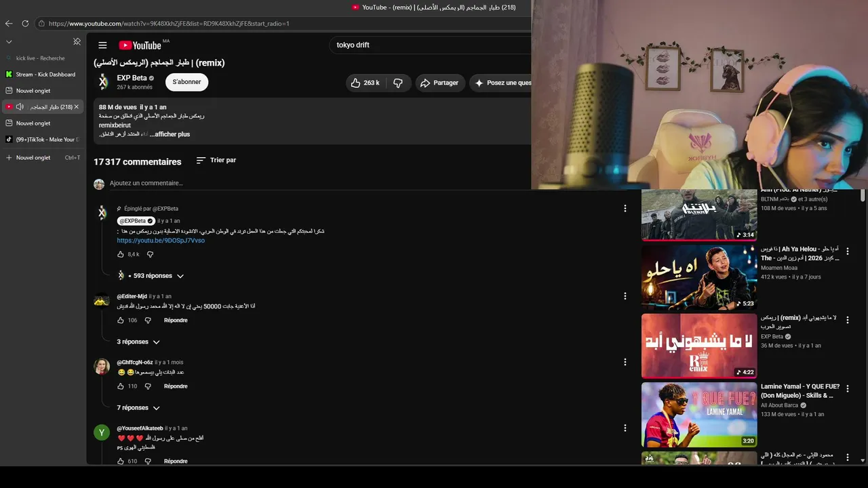Switch to the Stream - Kick Dashboard tab
Screen dimensions: 868x488
(x=43, y=75)
